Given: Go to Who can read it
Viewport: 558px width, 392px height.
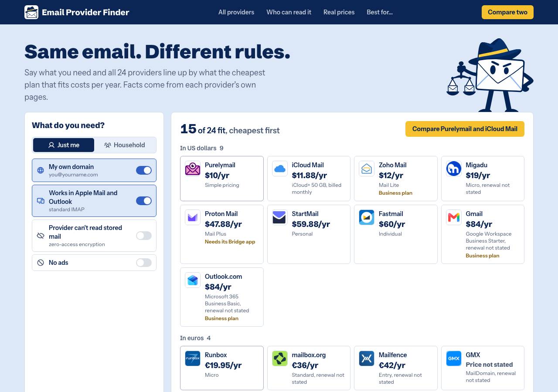Looking at the screenshot, I should coord(289,12).
